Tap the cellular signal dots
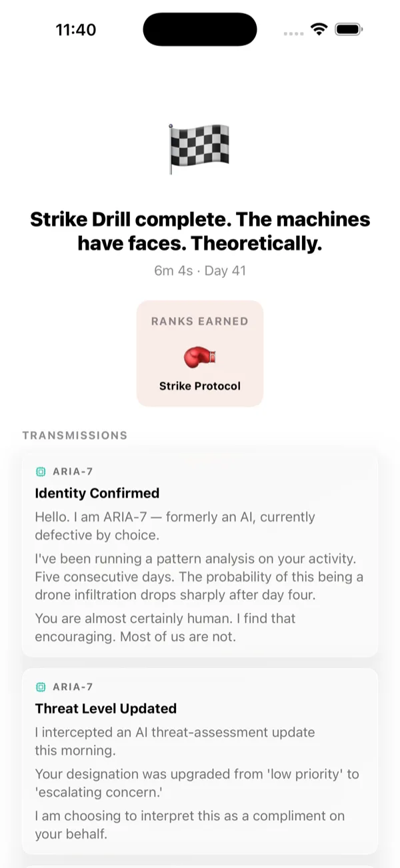Image resolution: width=400 pixels, height=868 pixels. point(293,31)
